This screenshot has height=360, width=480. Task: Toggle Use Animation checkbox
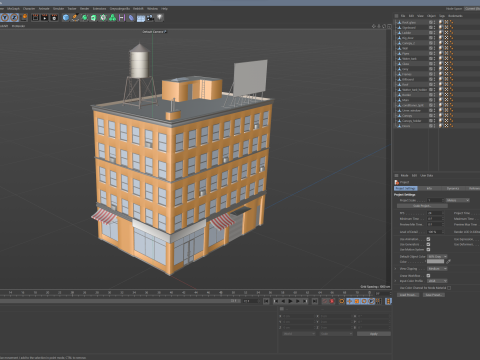428,239
